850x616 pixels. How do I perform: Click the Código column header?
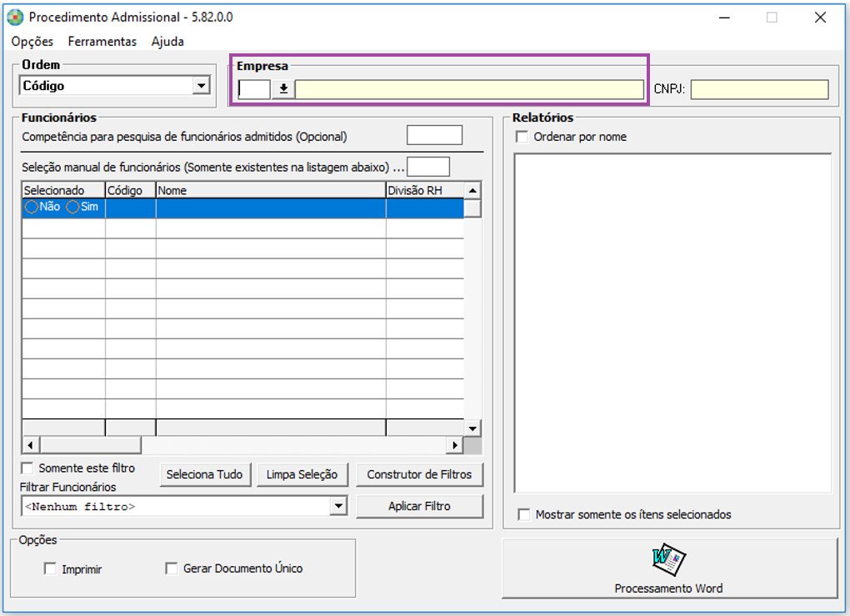pyautogui.click(x=131, y=190)
